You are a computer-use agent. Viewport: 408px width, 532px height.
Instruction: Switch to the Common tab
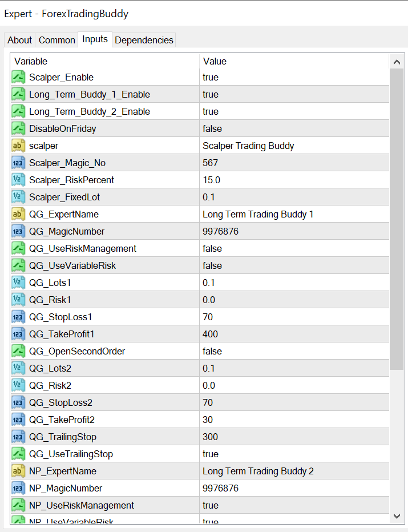pyautogui.click(x=56, y=40)
